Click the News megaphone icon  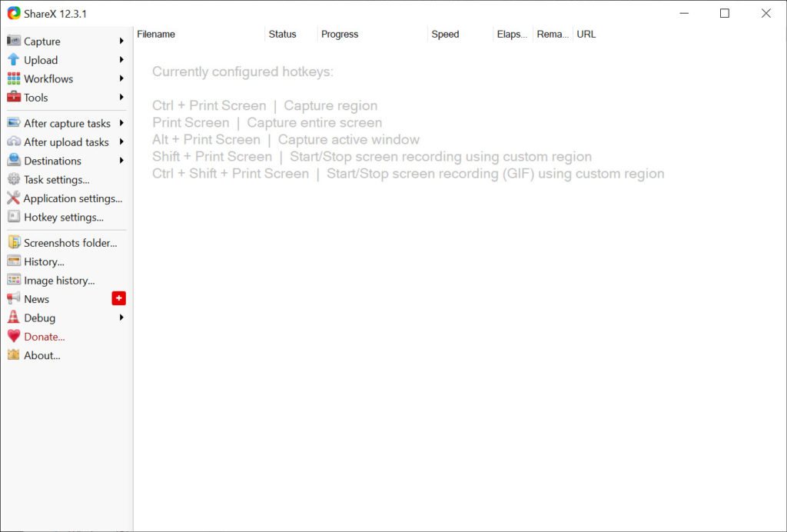point(14,298)
